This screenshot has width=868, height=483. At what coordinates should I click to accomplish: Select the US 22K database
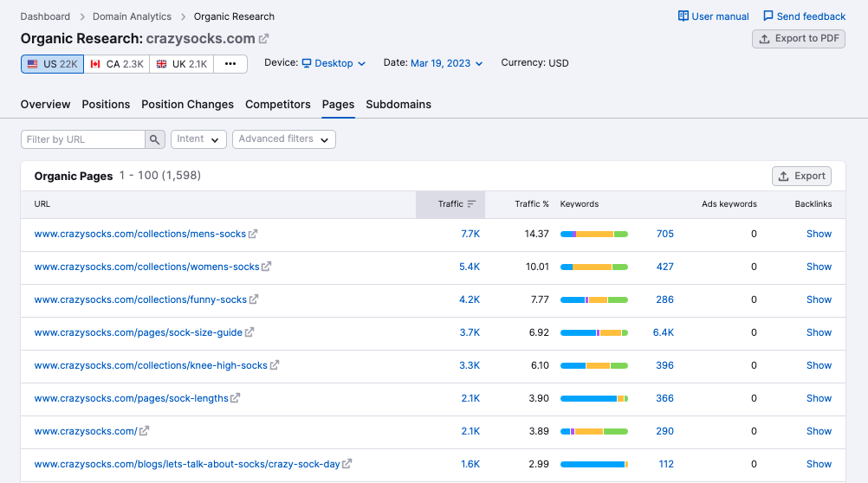(x=53, y=64)
